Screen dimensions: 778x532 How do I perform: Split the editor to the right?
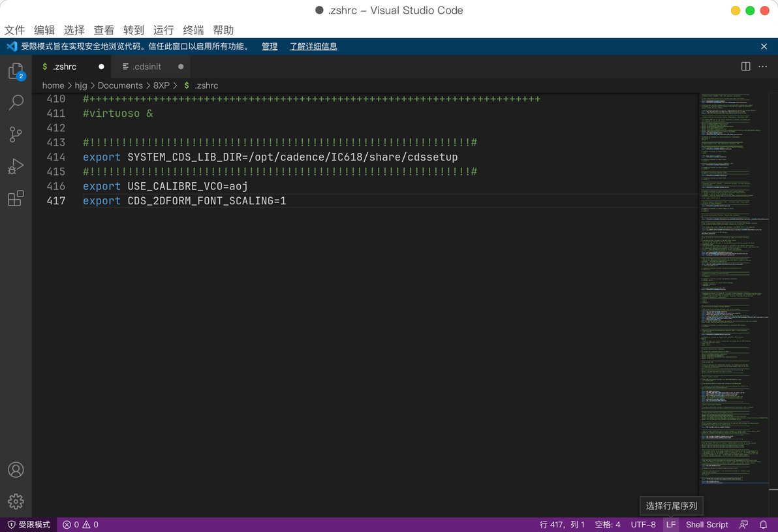coord(746,67)
